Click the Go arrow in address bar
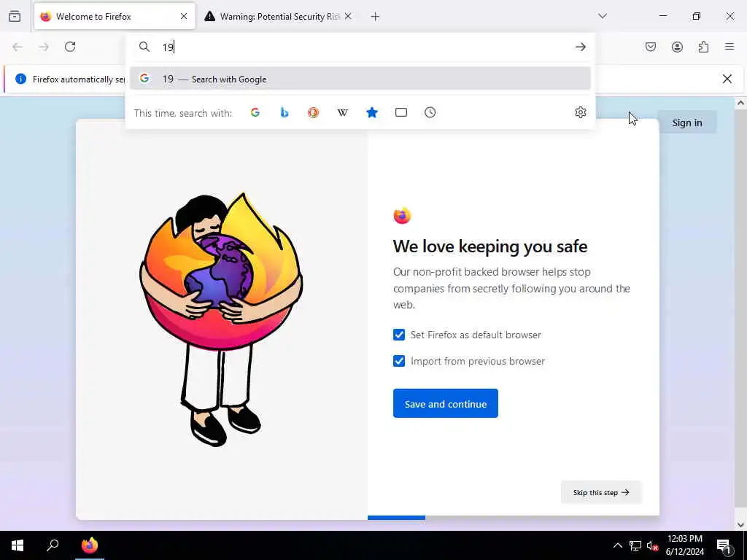Viewport: 747px width, 560px height. point(580,47)
